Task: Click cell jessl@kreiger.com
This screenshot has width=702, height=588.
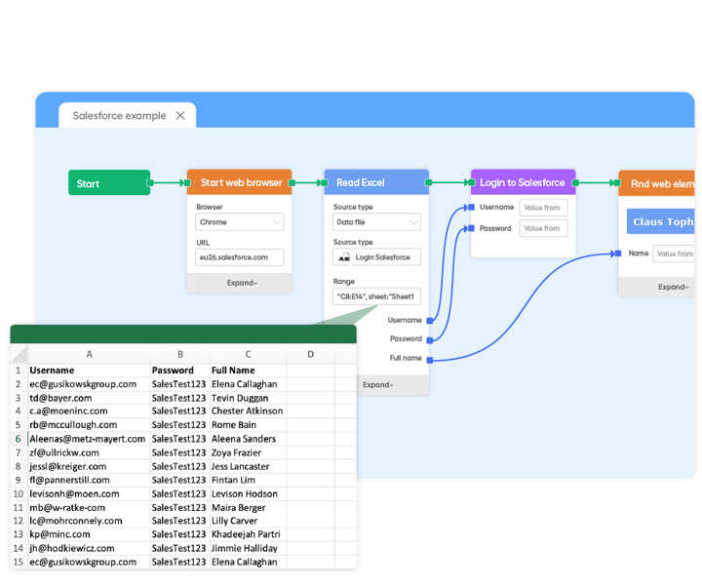Action: click(89, 467)
